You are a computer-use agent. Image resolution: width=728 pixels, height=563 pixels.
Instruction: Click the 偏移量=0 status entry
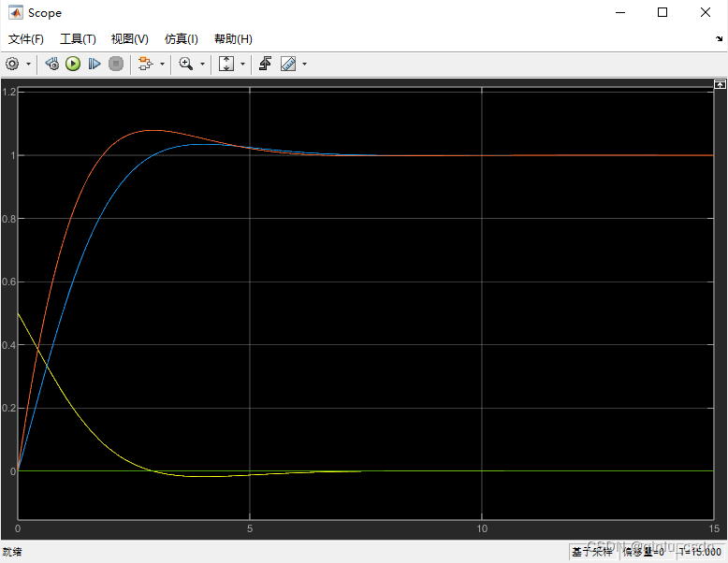point(644,552)
